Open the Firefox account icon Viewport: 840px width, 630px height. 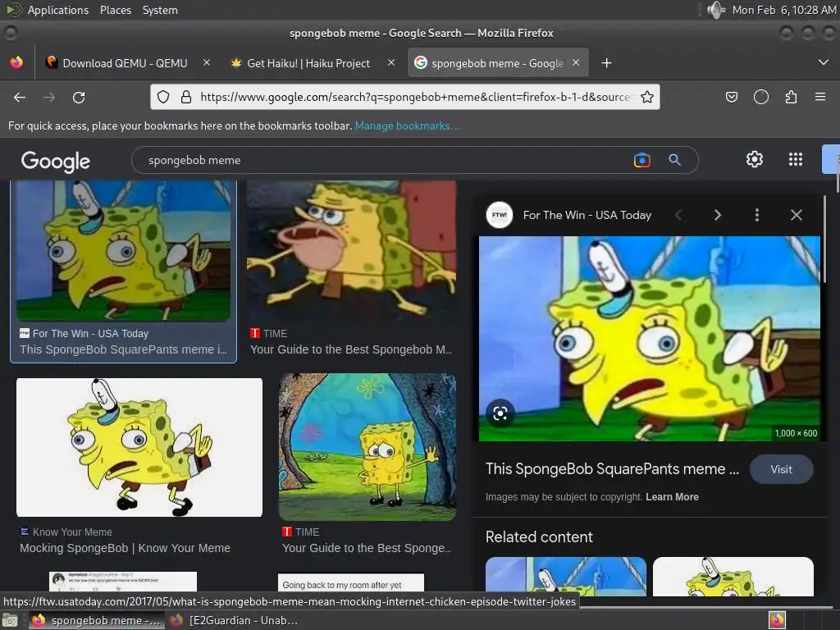point(761,97)
